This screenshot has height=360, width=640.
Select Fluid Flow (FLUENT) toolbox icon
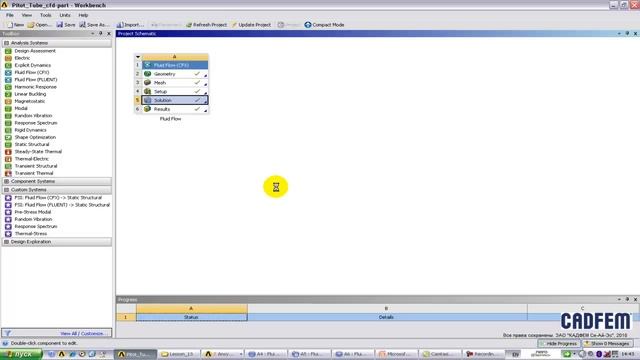point(8,80)
